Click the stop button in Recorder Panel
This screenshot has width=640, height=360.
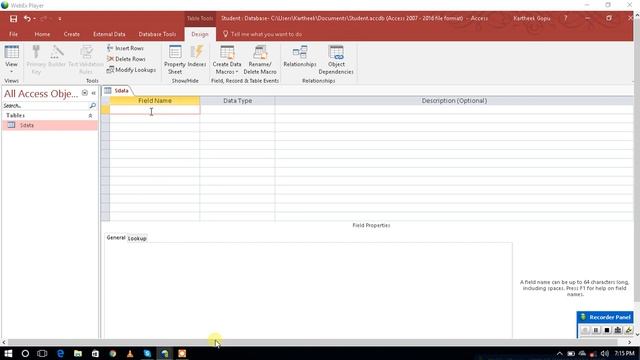click(x=607, y=330)
